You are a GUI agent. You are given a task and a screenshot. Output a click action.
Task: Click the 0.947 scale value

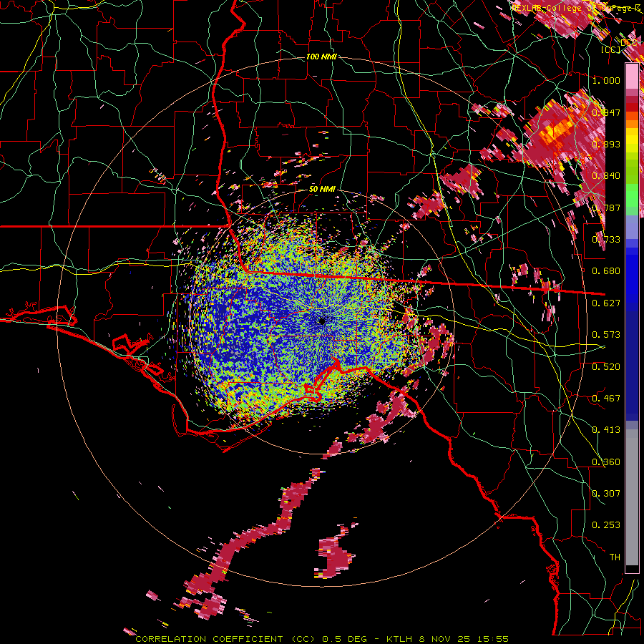(x=606, y=112)
